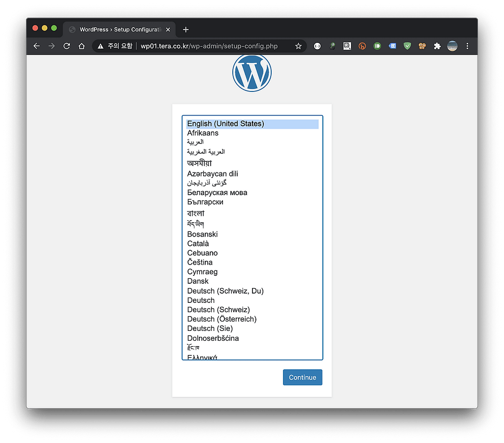Click the not-secure warning triangle icon
504x443 pixels.
(100, 46)
